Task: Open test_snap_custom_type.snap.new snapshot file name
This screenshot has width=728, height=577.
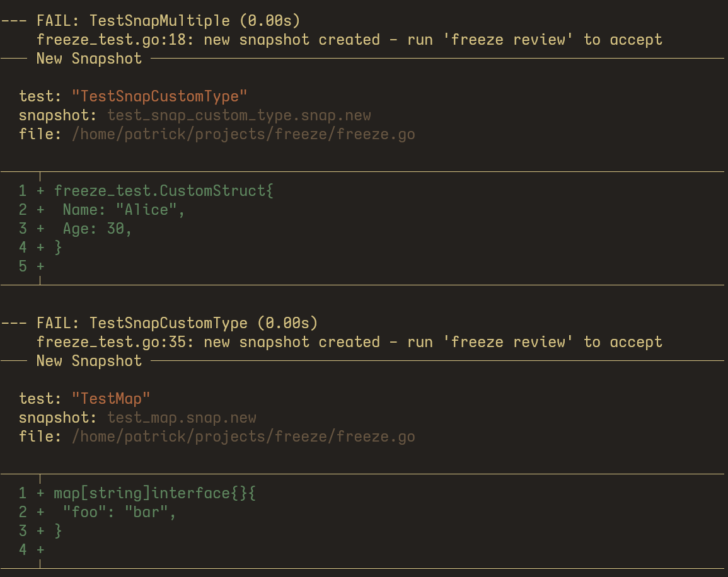Action: click(x=239, y=115)
